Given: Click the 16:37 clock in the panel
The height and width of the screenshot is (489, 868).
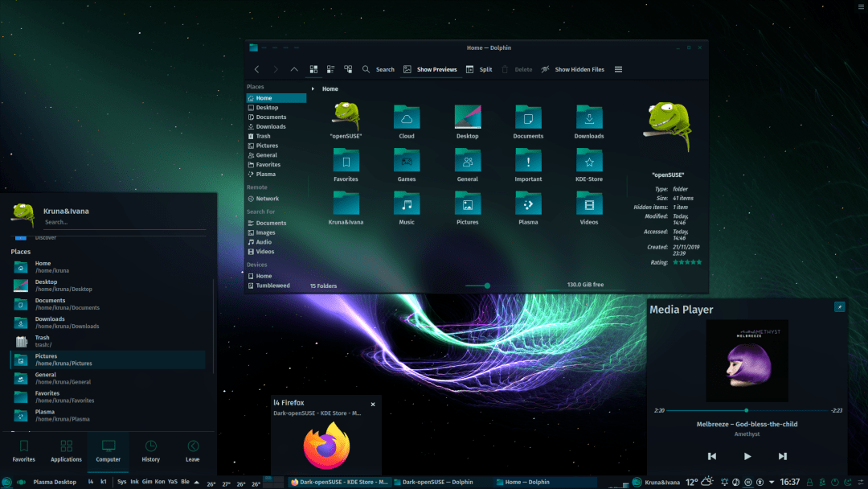Looking at the screenshot, I should [790, 482].
